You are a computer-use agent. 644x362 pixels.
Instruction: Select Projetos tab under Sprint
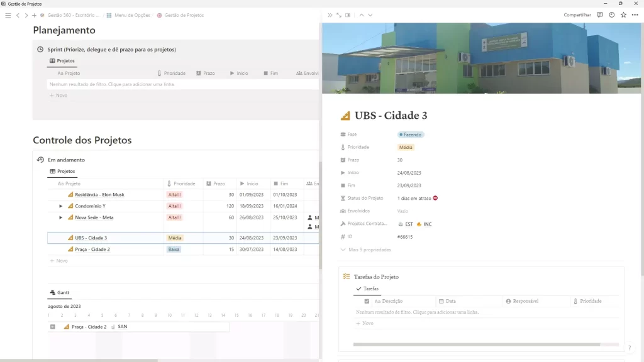[x=62, y=61]
